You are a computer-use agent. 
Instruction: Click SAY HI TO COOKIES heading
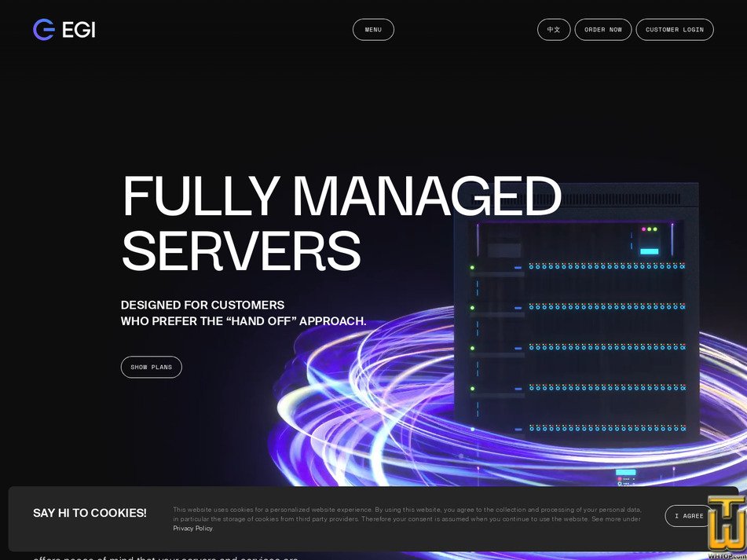(x=90, y=513)
